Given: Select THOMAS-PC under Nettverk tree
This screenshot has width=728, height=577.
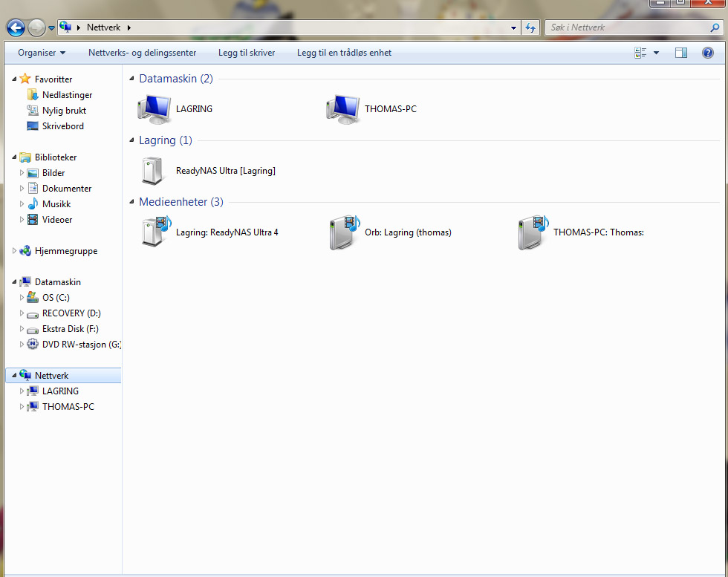Looking at the screenshot, I should (68, 407).
